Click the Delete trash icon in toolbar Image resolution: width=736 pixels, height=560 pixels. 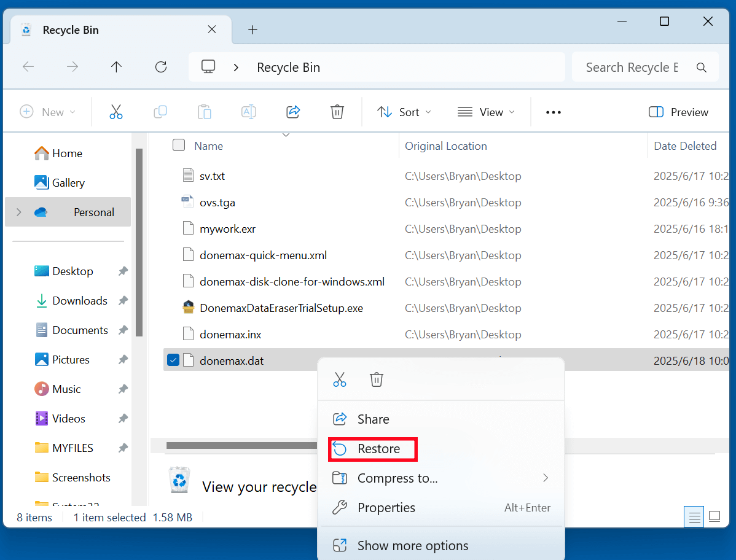[337, 112]
